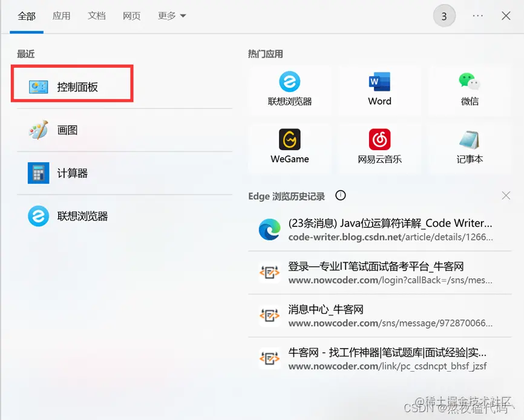Select the 网页 filter tab
The width and height of the screenshot is (524, 420).
131,16
